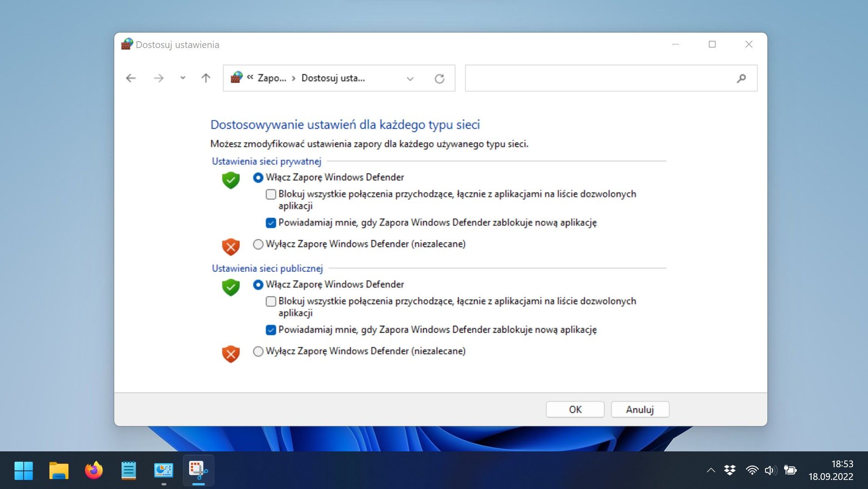Viewport: 868px width, 489px height.
Task: Show hidden breadcrumb levels via « chevron
Action: (250, 77)
